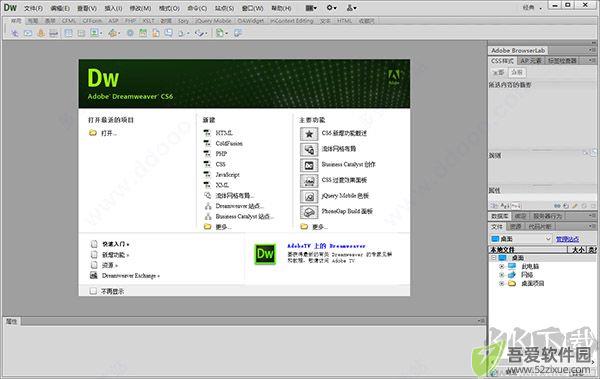The image size is (600, 379).
Task: Click the 管理站点 link
Action: [567, 239]
